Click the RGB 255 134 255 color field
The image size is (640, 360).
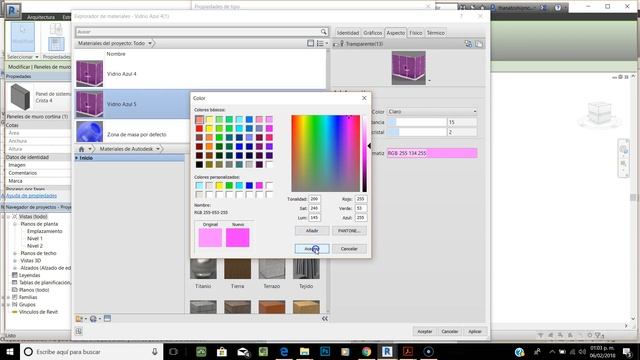click(x=432, y=153)
